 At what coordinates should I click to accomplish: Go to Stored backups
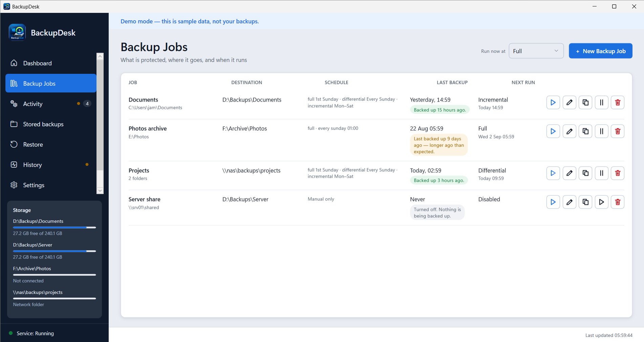tap(51, 124)
